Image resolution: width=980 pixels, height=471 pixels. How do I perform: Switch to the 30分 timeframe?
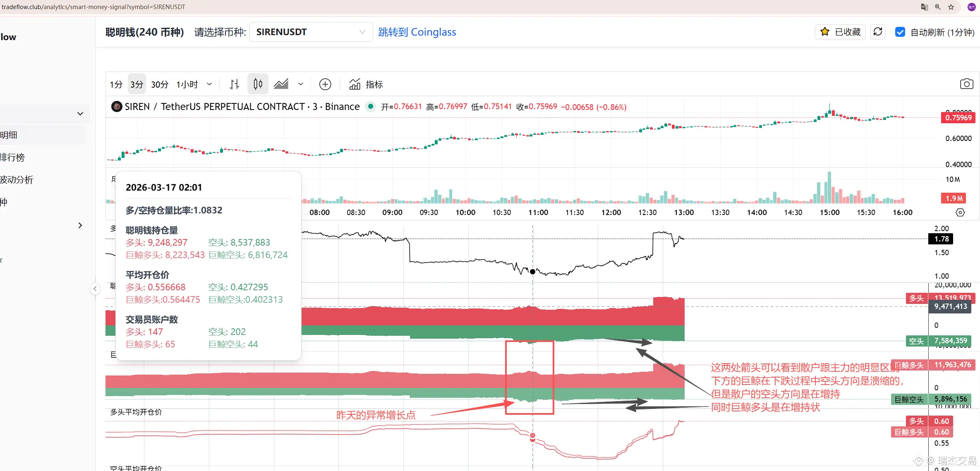coord(160,84)
